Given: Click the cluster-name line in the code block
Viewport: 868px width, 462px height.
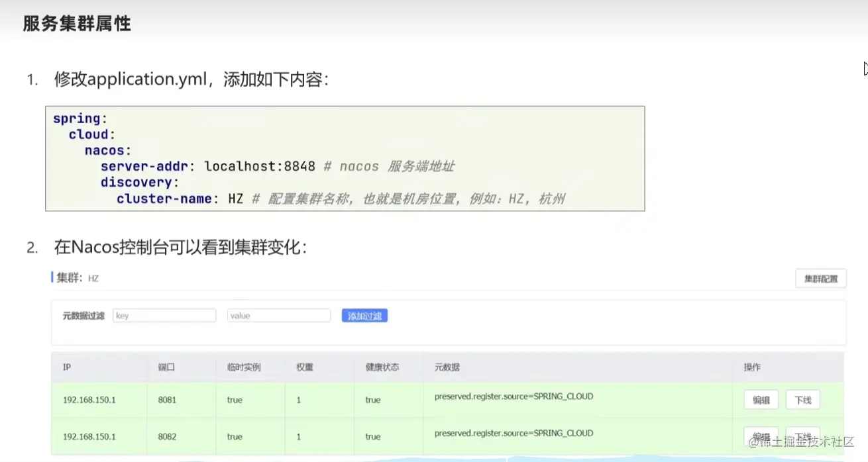Looking at the screenshot, I should [x=341, y=199].
